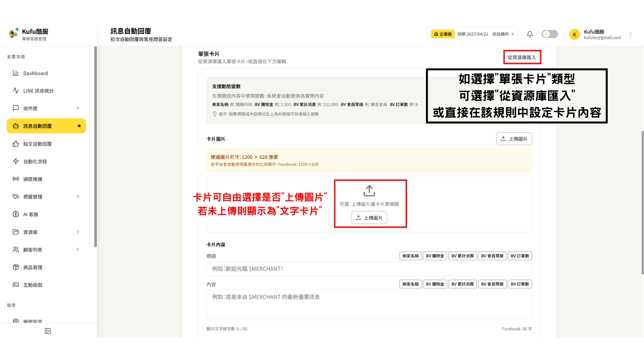This screenshot has width=644, height=362.
Task: Click the 訊息自動回覆 robot icon
Action: tap(15, 126)
